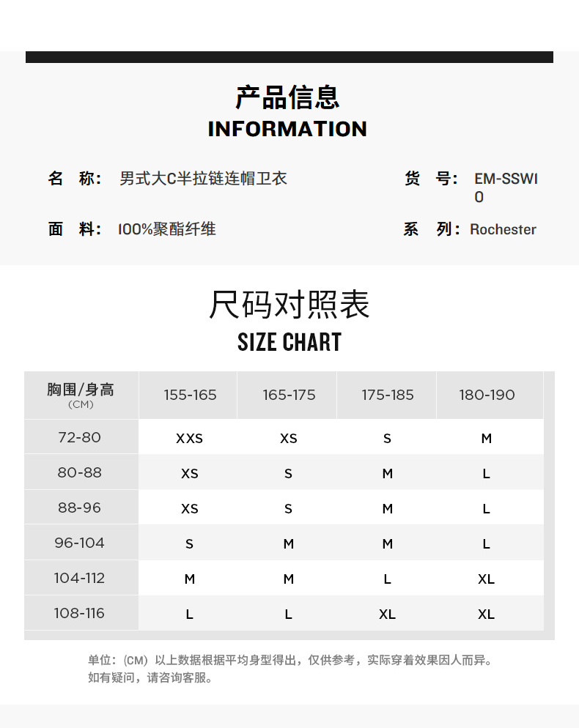Select the fabric value 100%聚酯纤维
579x728 pixels.
pyautogui.click(x=167, y=229)
